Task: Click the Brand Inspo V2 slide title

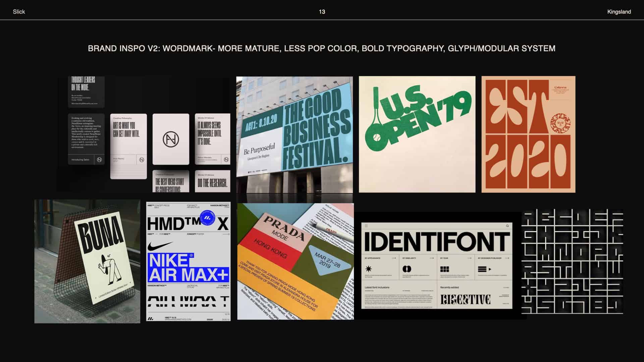Action: (x=321, y=49)
